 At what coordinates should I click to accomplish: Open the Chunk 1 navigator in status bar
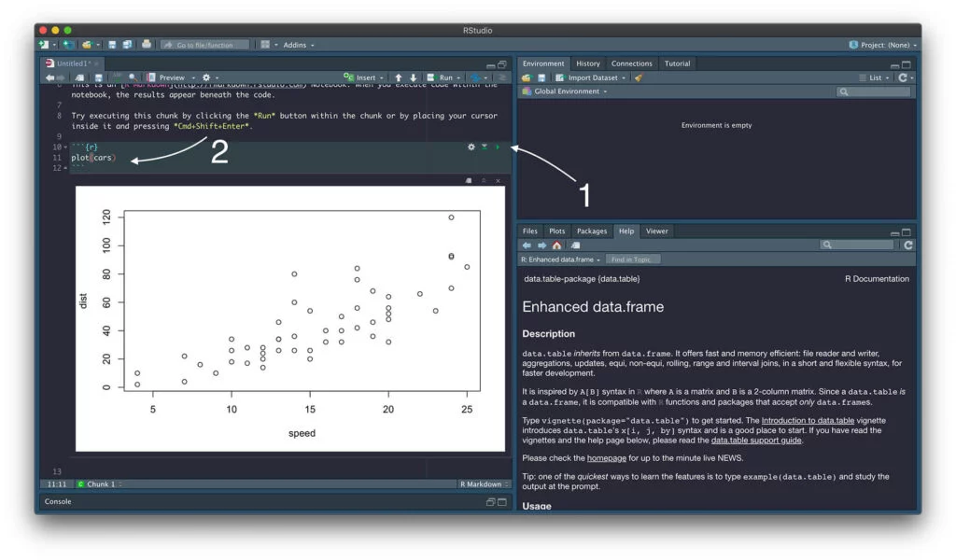100,484
